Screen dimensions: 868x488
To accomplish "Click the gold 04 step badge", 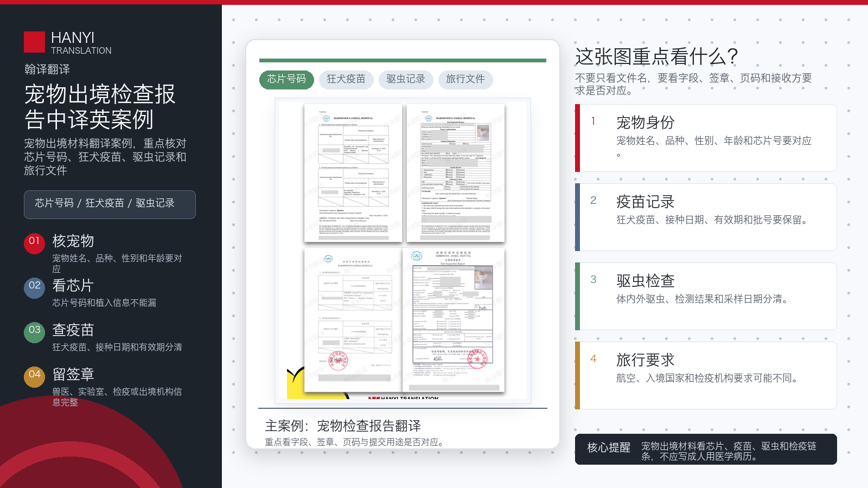I will pyautogui.click(x=34, y=377).
